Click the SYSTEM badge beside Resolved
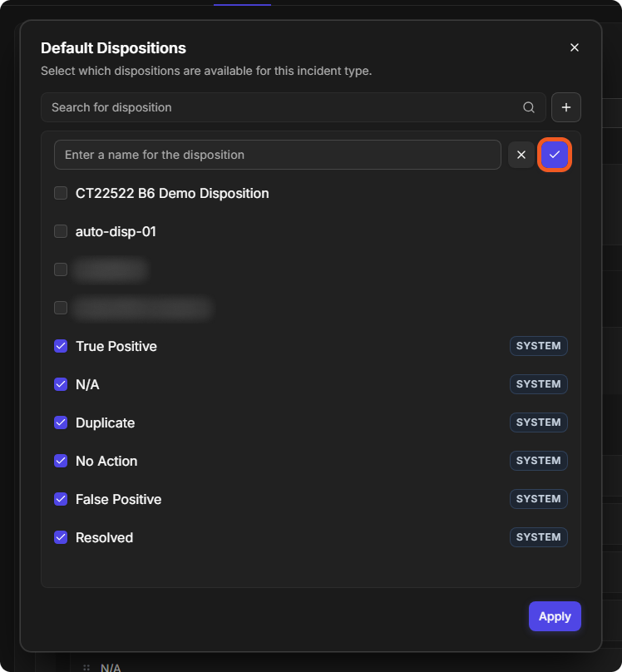Viewport: 622px width, 672px height. 539,537
